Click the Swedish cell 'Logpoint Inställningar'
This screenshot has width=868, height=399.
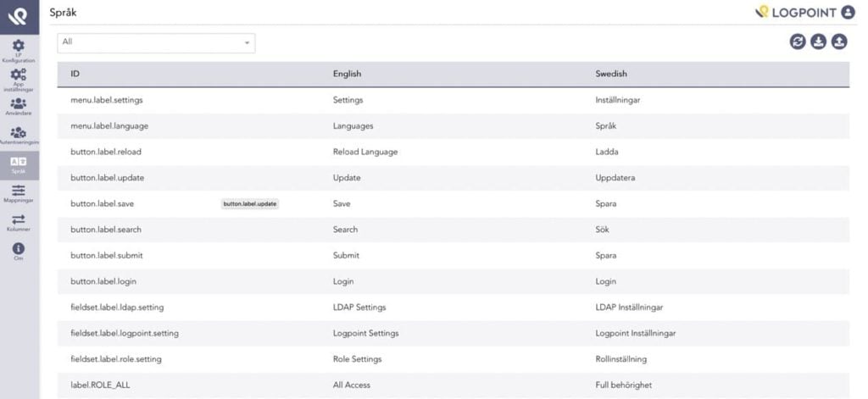coord(636,333)
